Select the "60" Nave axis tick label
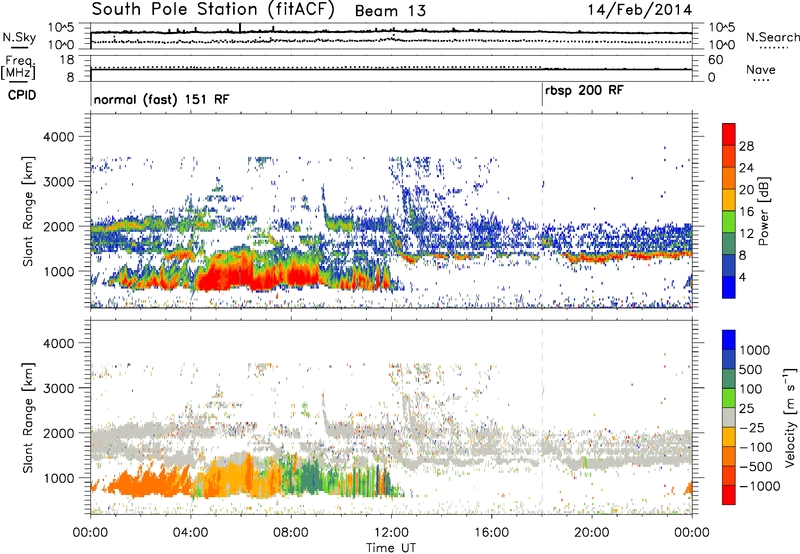This screenshot has width=800, height=554. click(715, 60)
